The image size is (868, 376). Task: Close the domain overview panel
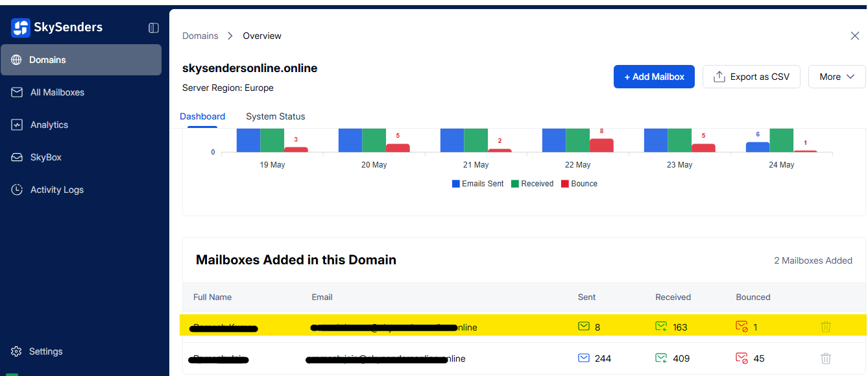[x=855, y=36]
